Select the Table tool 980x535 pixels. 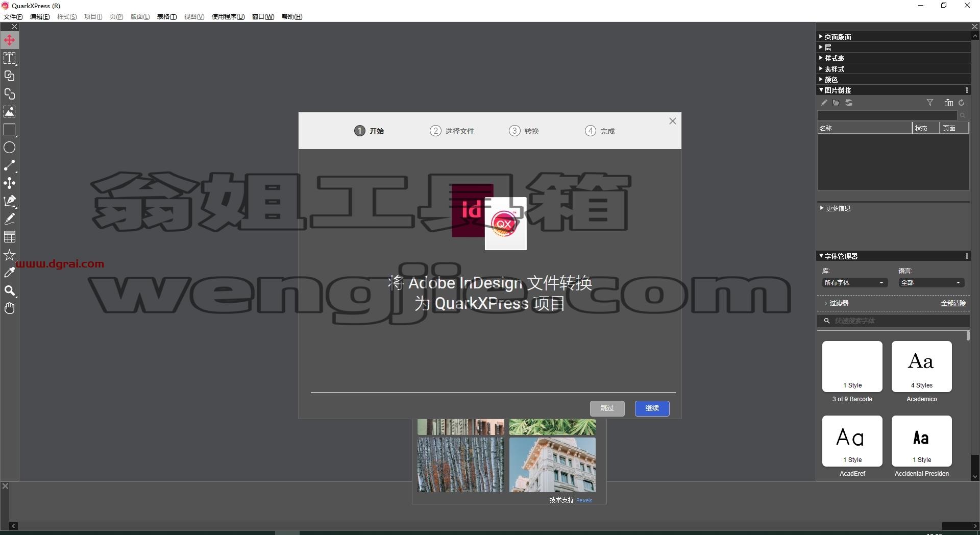(x=10, y=237)
